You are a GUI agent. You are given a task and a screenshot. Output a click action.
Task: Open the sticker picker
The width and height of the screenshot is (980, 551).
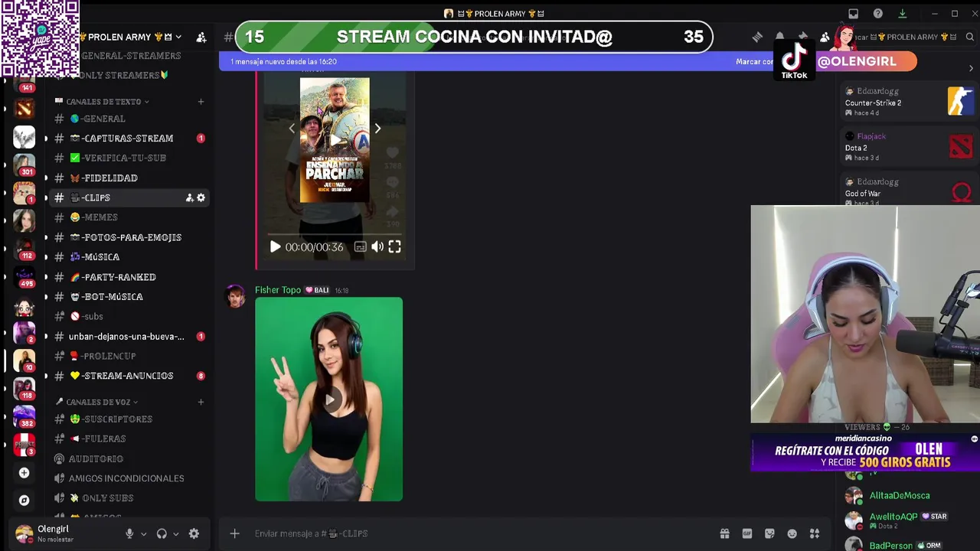pos(769,533)
